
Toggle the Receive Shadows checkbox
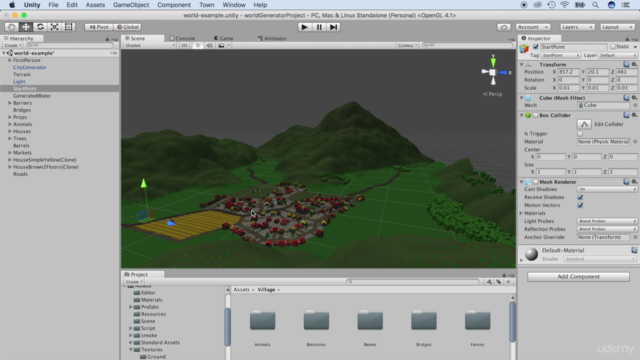580,197
